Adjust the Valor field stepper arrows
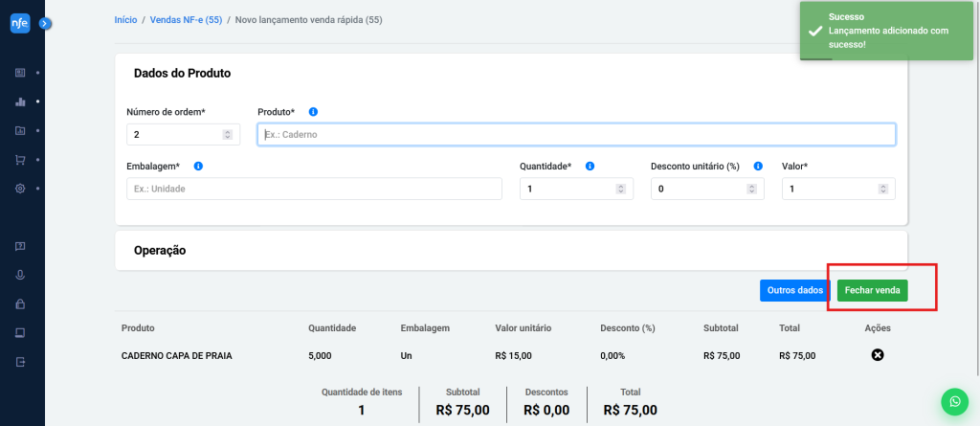The height and width of the screenshot is (426, 980). pyautogui.click(x=882, y=189)
